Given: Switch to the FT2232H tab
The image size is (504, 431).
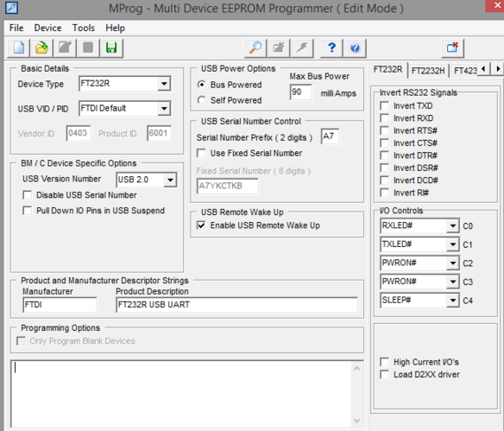Looking at the screenshot, I should 428,70.
